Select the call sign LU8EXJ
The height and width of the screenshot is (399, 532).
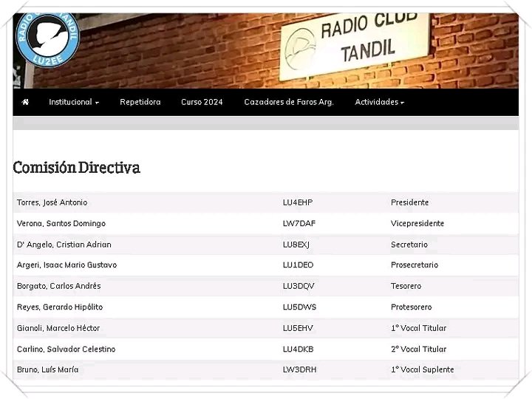tap(296, 245)
